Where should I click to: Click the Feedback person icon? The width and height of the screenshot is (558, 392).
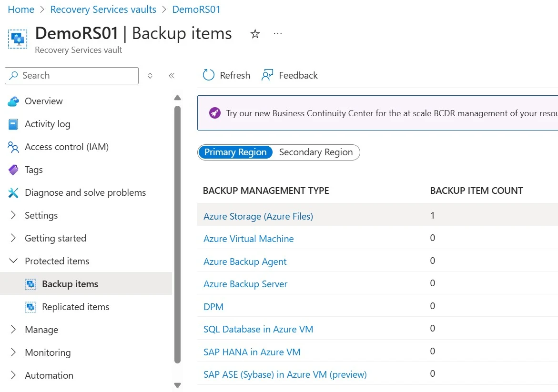click(267, 75)
